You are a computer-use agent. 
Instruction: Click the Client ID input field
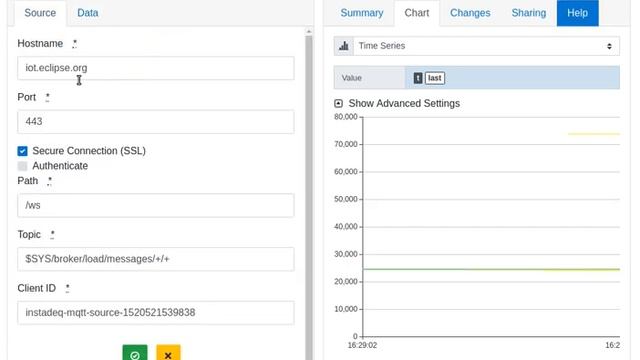(x=156, y=313)
